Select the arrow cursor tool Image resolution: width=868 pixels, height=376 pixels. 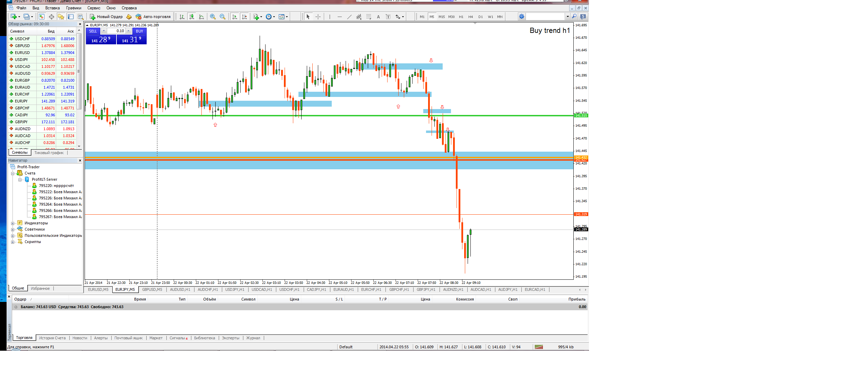(x=308, y=17)
